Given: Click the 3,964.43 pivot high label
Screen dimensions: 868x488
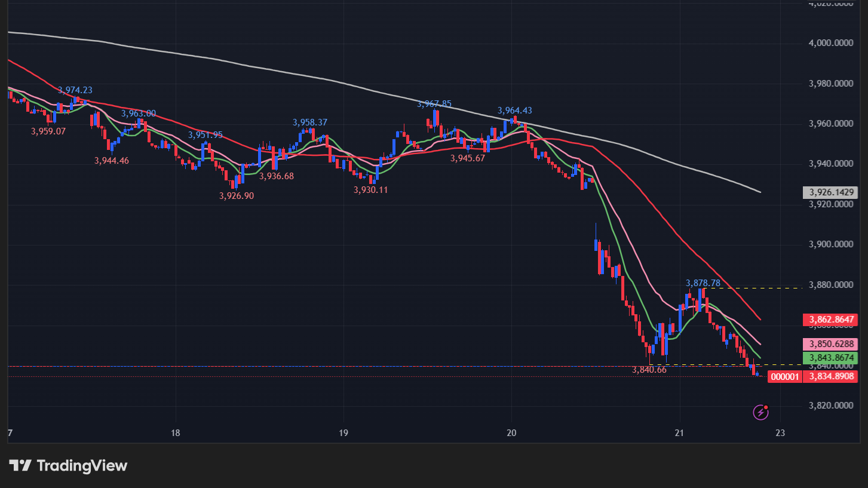Looking at the screenshot, I should click(x=514, y=111).
